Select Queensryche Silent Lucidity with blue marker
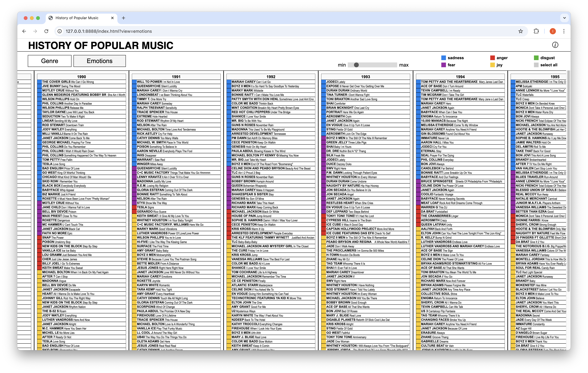The height and width of the screenshot is (373, 588). pos(176,86)
